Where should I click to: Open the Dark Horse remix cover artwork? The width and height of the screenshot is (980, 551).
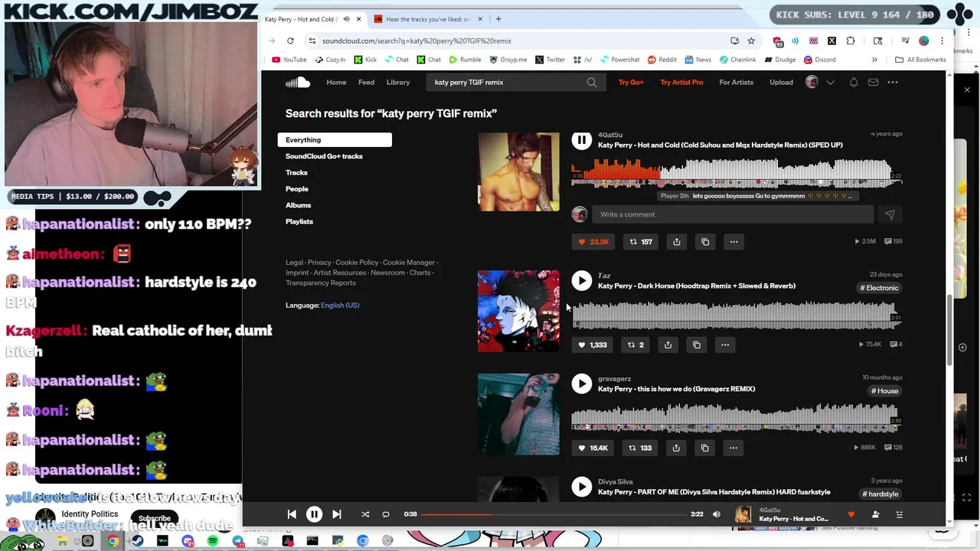[x=518, y=311]
